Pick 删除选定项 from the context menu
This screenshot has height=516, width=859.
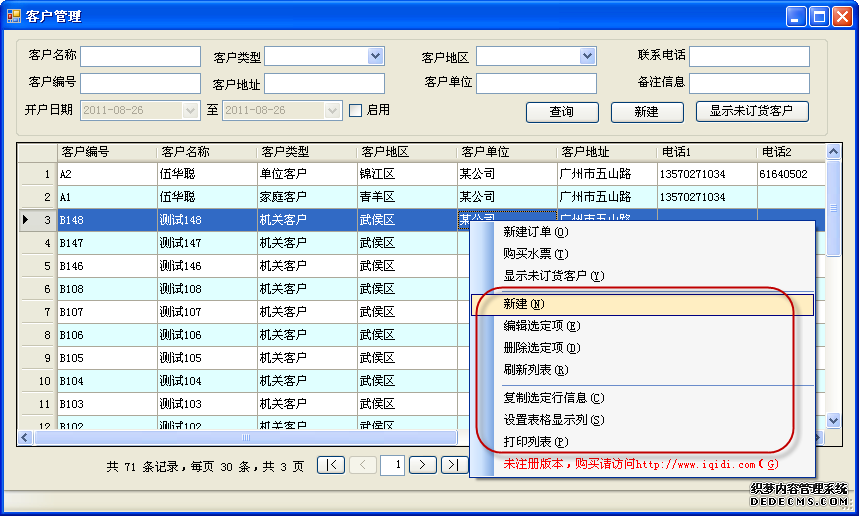tap(540, 348)
